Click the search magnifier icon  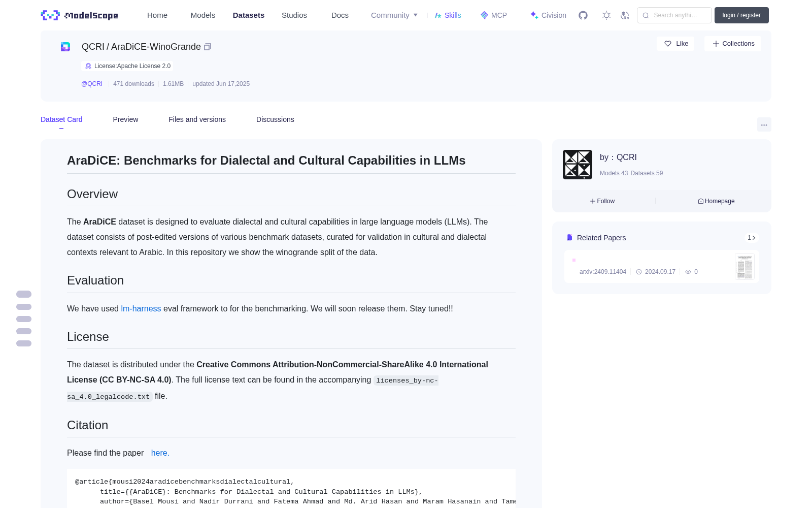[x=646, y=15]
